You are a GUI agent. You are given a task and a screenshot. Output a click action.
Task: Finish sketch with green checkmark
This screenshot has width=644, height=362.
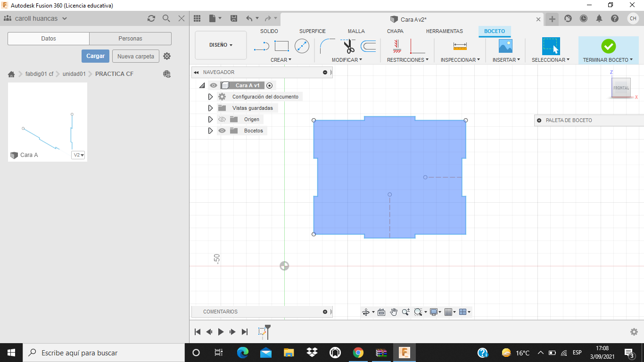click(x=608, y=46)
